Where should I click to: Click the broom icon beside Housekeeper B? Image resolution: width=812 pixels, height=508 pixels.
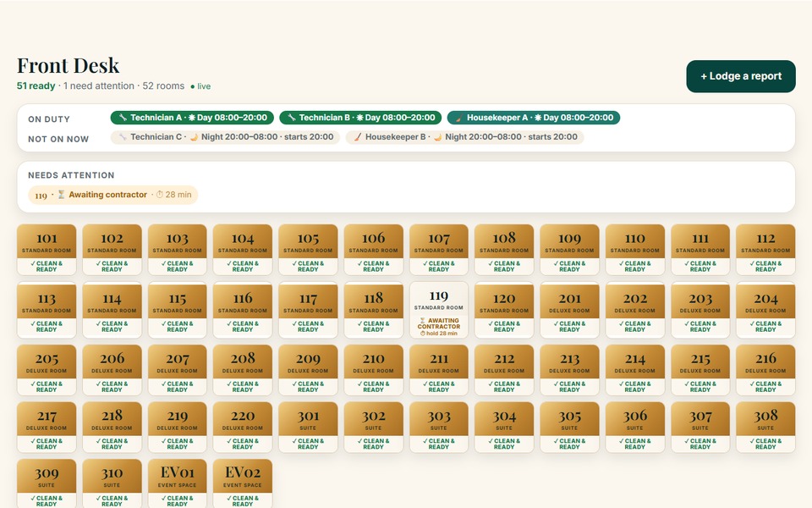tap(357, 137)
